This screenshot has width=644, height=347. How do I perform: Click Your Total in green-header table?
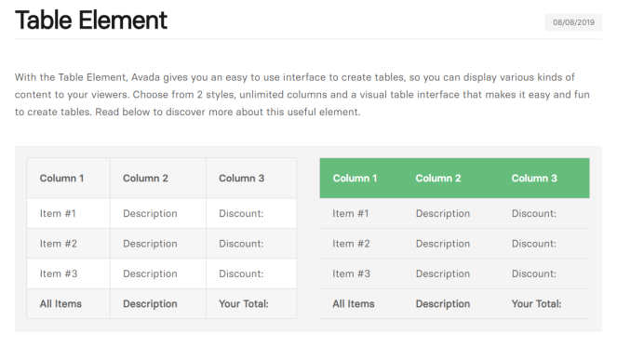[x=536, y=304]
